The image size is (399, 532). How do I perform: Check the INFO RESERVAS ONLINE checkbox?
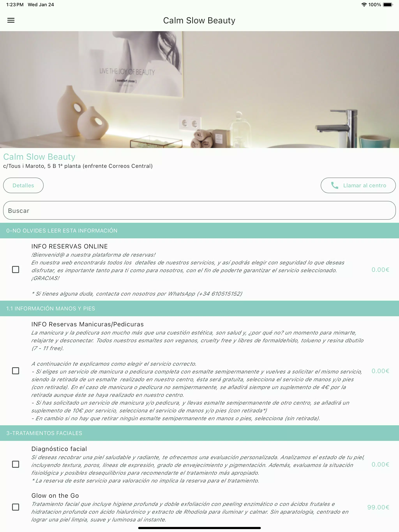(x=16, y=270)
